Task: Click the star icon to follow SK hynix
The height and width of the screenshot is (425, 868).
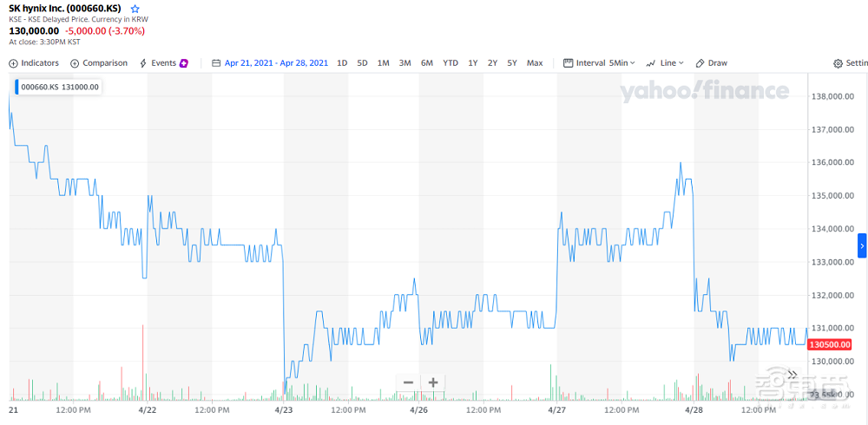Action: 135,9
